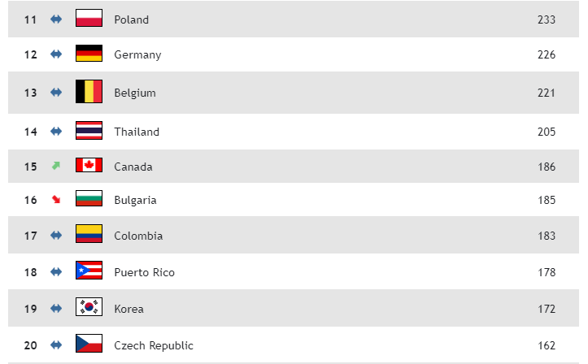588x364 pixels.
Task: Click Canada's green up-arrow rank indicator
Action: (56, 166)
